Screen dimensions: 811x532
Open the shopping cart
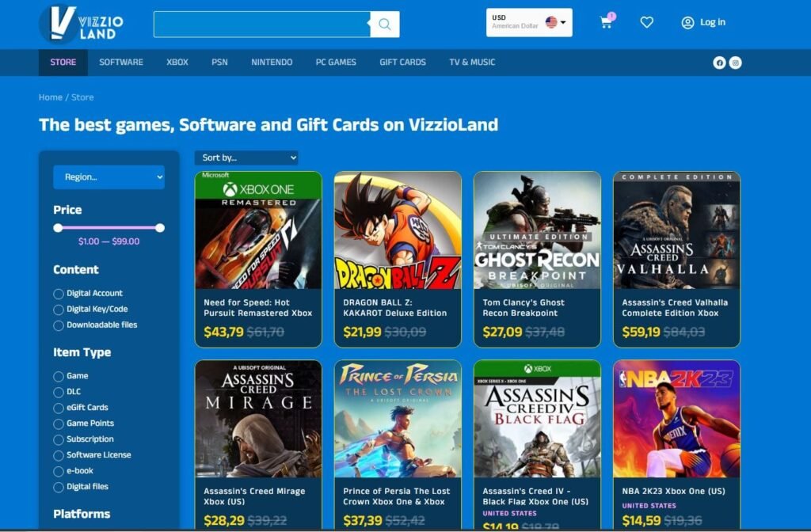coord(607,23)
